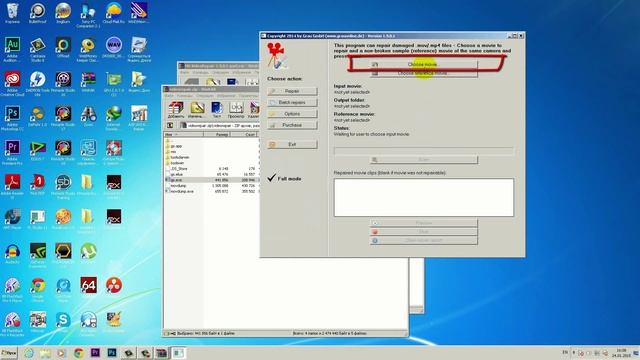
Task: Click the Adobe Audition desktop icon
Action: 13,49
